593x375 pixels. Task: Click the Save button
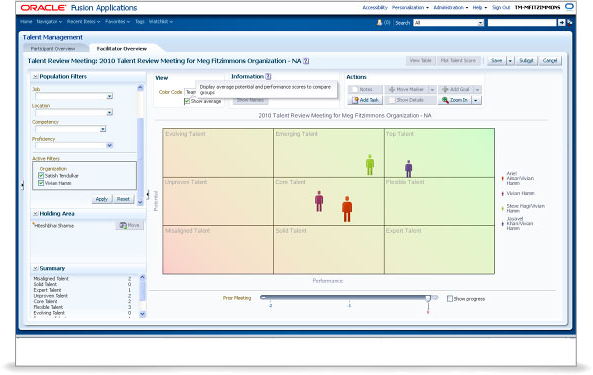coord(497,61)
